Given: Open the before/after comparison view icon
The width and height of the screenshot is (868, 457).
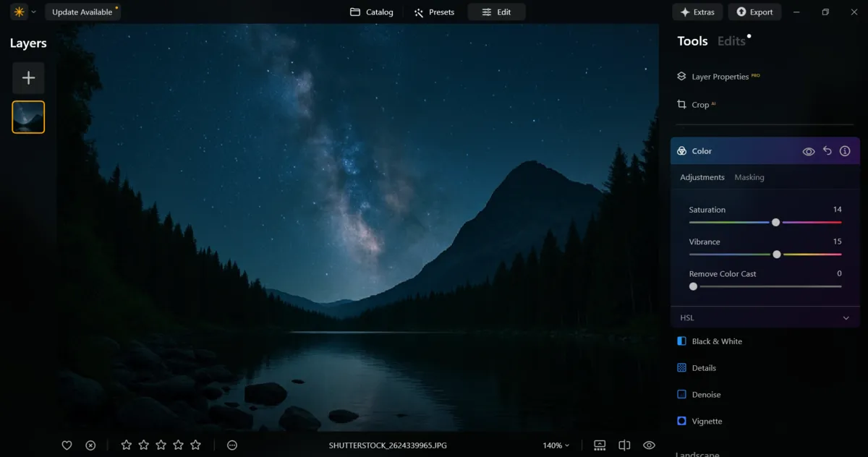Looking at the screenshot, I should [x=624, y=445].
